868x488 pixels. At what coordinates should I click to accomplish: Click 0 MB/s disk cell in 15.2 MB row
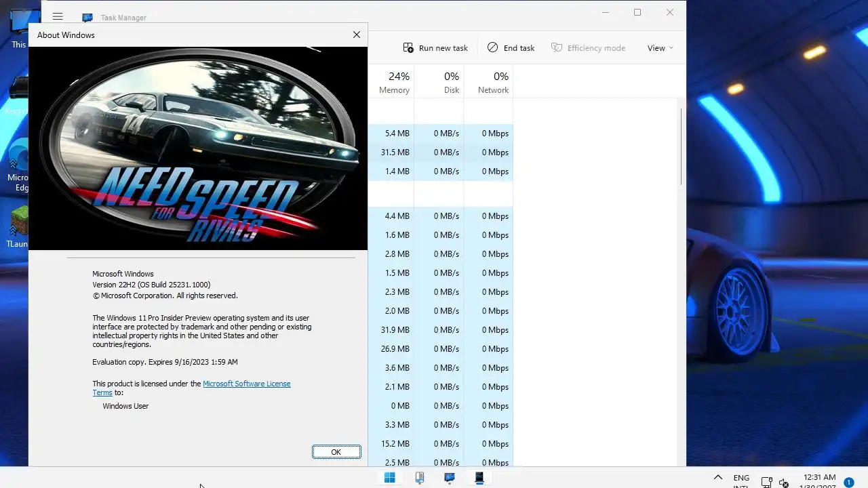point(439,444)
